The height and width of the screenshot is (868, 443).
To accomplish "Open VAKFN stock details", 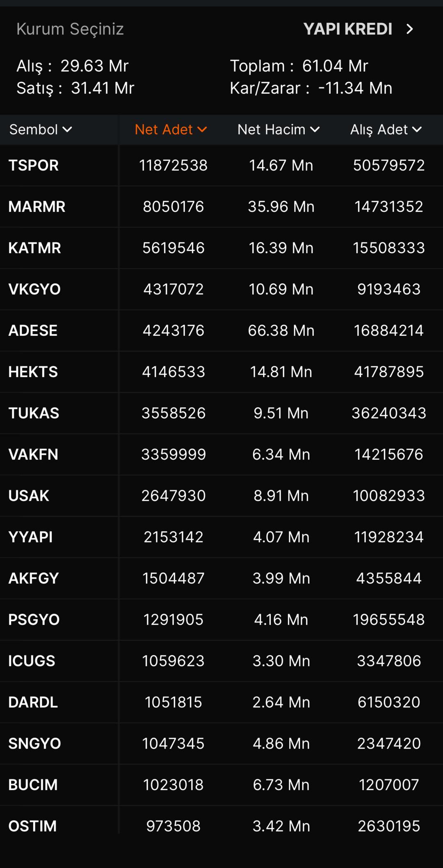I will pos(33,454).
